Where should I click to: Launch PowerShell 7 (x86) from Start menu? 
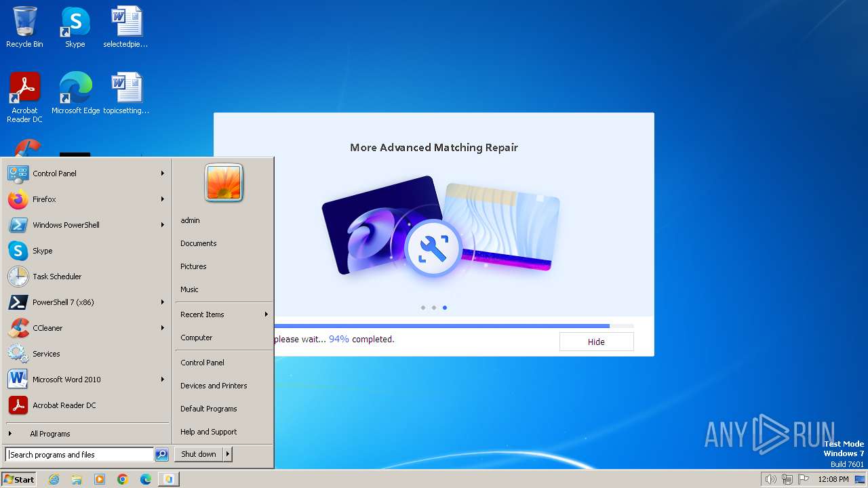tap(87, 302)
